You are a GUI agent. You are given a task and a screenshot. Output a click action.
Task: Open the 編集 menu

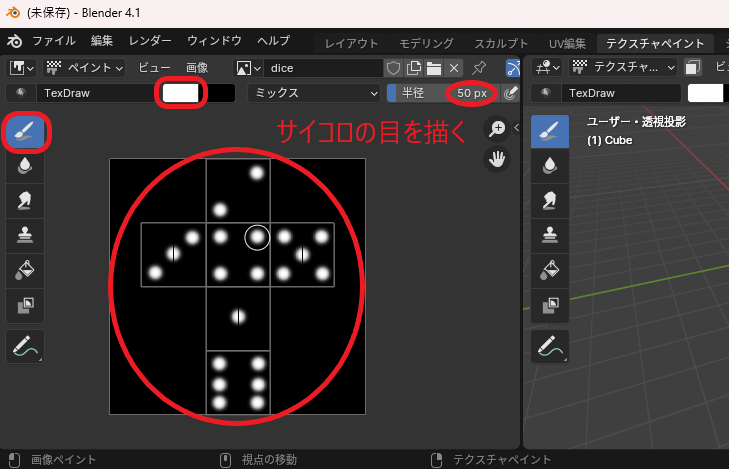point(102,41)
